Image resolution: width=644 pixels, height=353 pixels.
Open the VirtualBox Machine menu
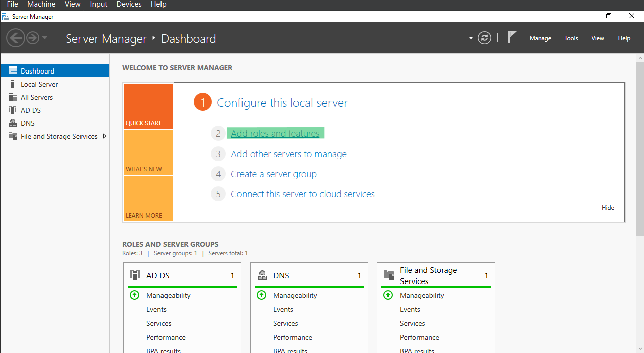click(41, 4)
